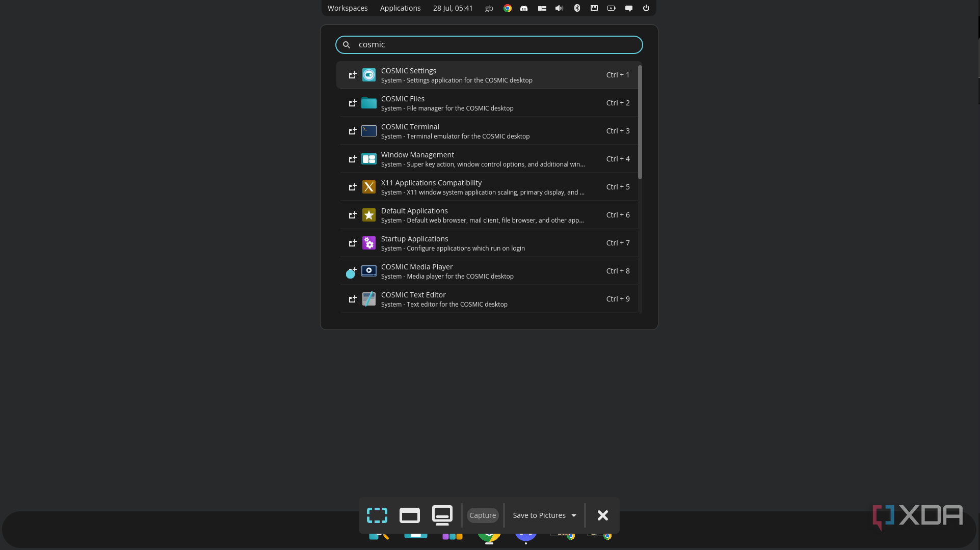The height and width of the screenshot is (550, 980).
Task: Click the COSMIC Terminal app icon
Action: pyautogui.click(x=369, y=131)
